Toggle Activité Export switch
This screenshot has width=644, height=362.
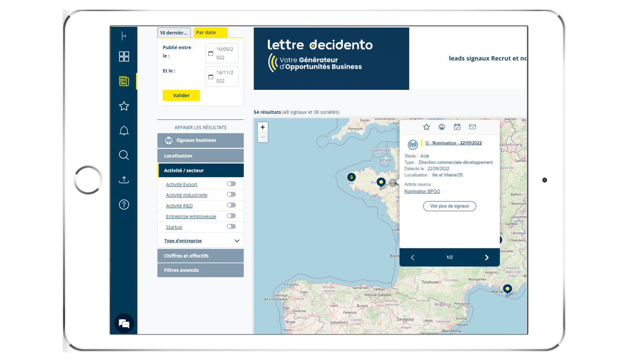click(x=231, y=184)
